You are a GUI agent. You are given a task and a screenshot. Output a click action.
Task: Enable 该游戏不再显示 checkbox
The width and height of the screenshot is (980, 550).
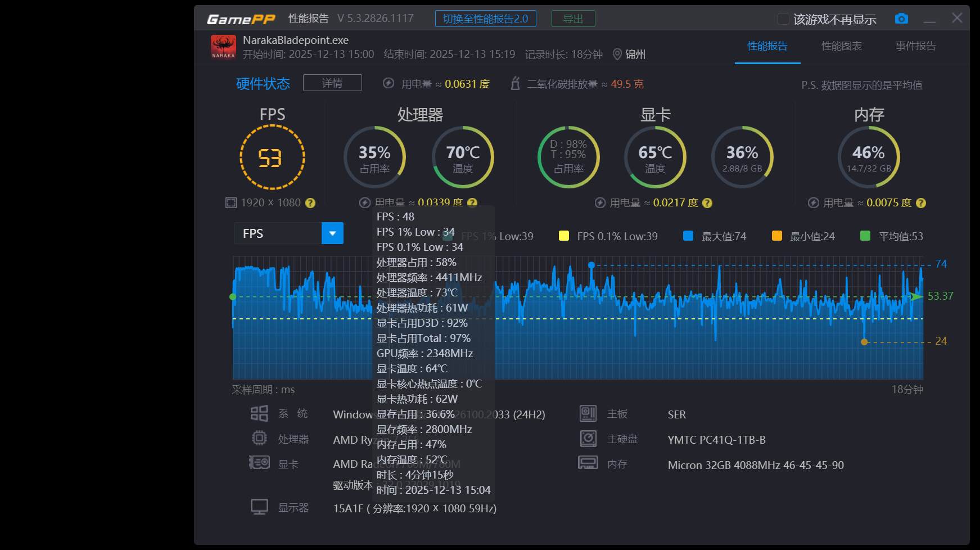[783, 19]
